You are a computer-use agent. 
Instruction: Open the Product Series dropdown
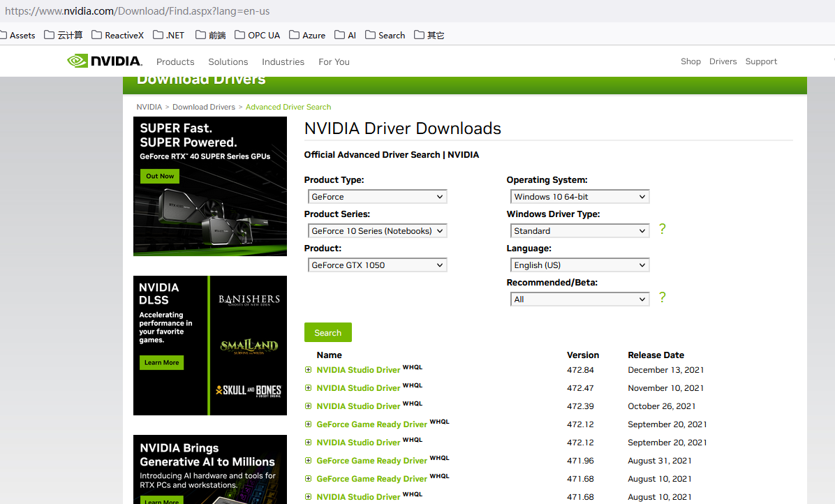click(377, 230)
